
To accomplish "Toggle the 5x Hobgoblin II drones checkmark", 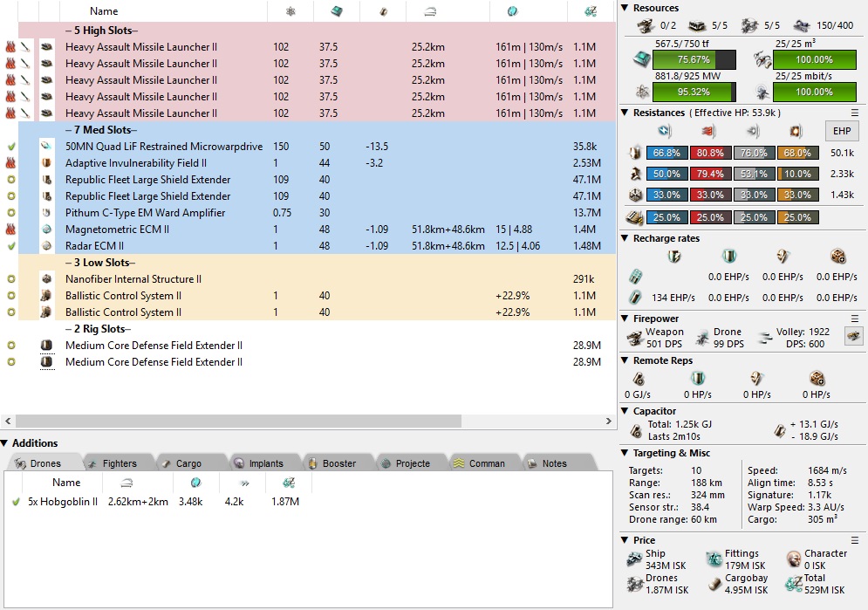I will point(16,502).
